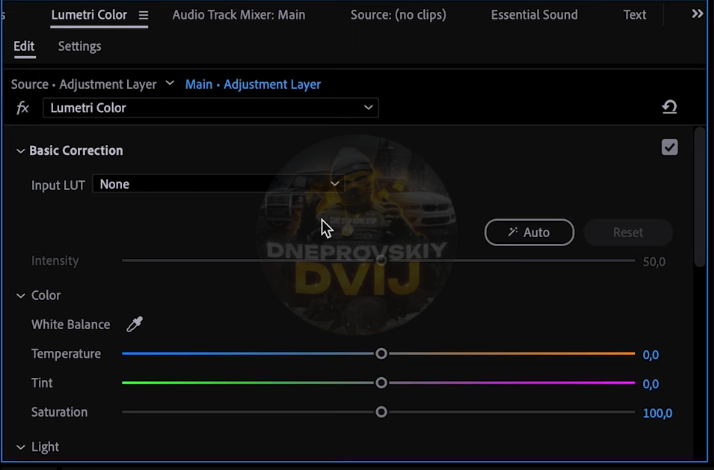This screenshot has height=470, width=714.
Task: Click the White Balance label
Action: (x=71, y=324)
